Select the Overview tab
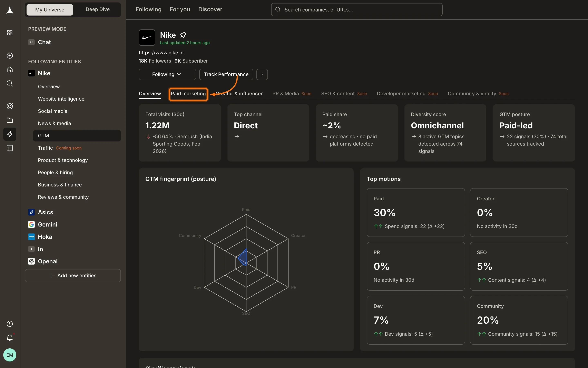The image size is (588, 368). click(150, 94)
